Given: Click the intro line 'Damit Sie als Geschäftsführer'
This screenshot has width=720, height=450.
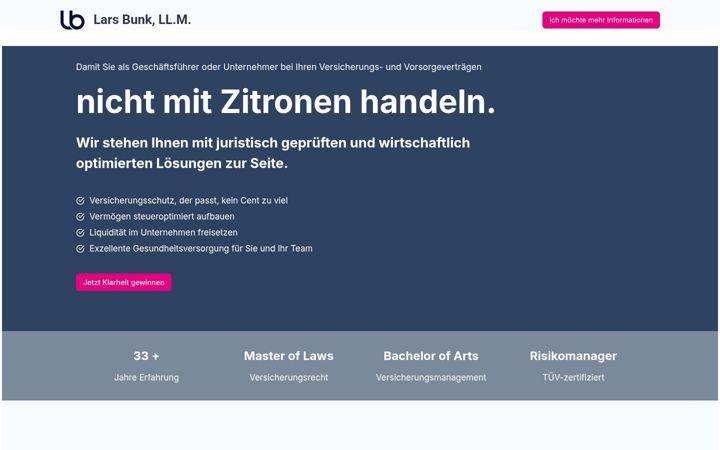Looking at the screenshot, I should point(278,67).
